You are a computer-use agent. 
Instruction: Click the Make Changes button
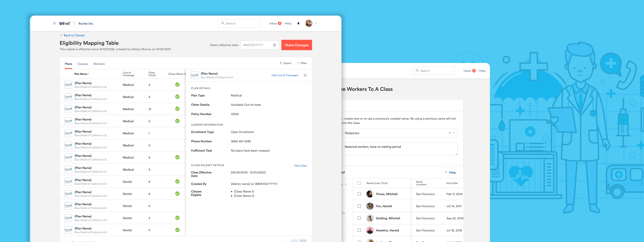[296, 45]
